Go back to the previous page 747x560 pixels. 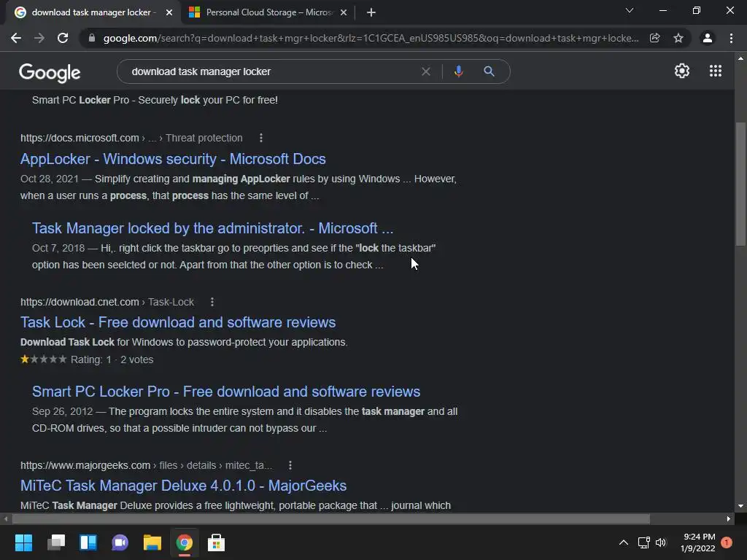[x=16, y=38]
